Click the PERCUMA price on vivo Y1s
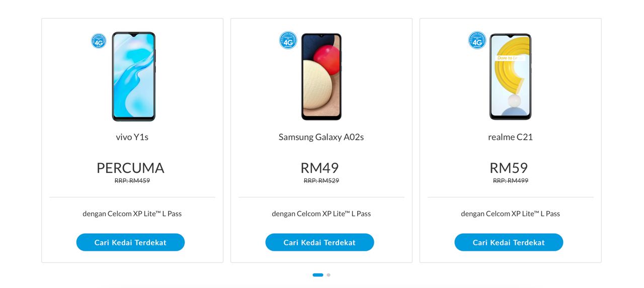Screen dimensions: 644x288 (130, 167)
